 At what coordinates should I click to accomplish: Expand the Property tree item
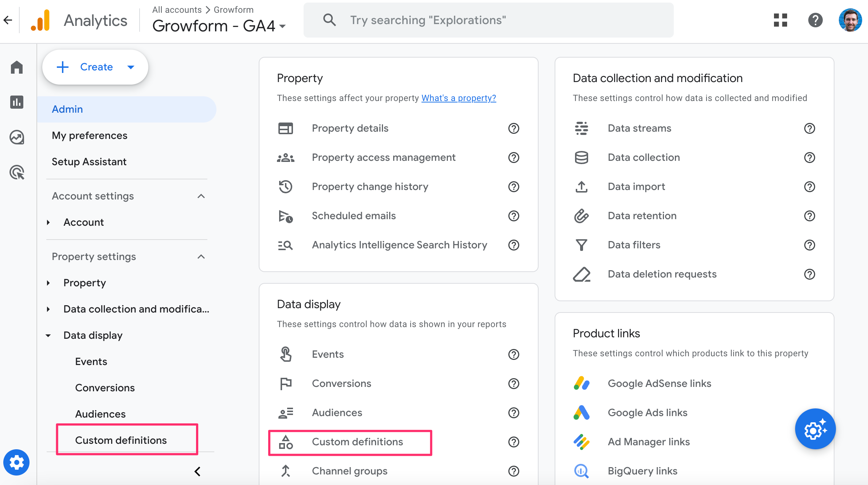(48, 283)
